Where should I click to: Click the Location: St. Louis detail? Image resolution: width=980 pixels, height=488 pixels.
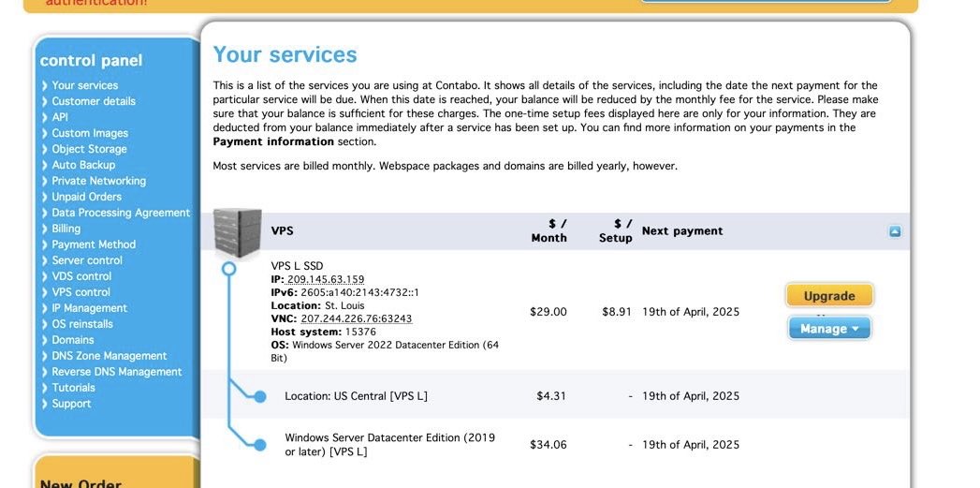point(317,305)
